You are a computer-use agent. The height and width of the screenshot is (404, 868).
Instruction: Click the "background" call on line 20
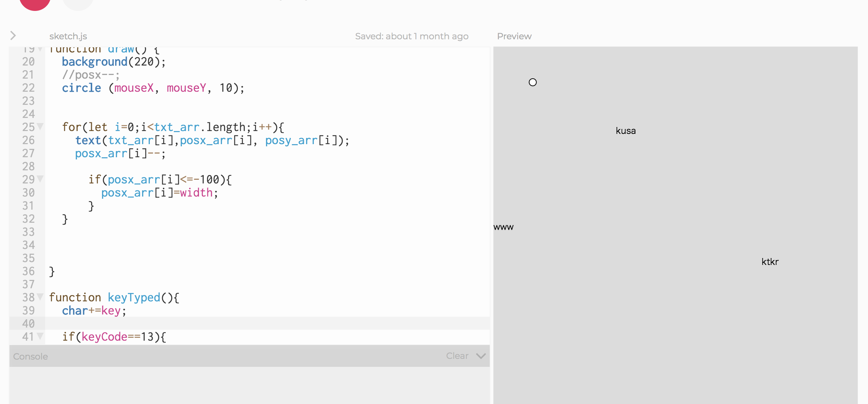(95, 62)
